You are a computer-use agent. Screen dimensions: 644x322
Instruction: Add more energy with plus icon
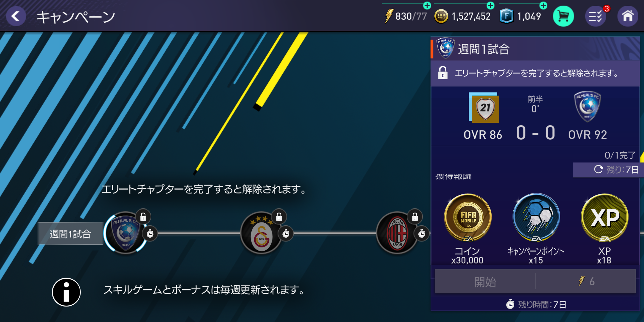pos(427,5)
